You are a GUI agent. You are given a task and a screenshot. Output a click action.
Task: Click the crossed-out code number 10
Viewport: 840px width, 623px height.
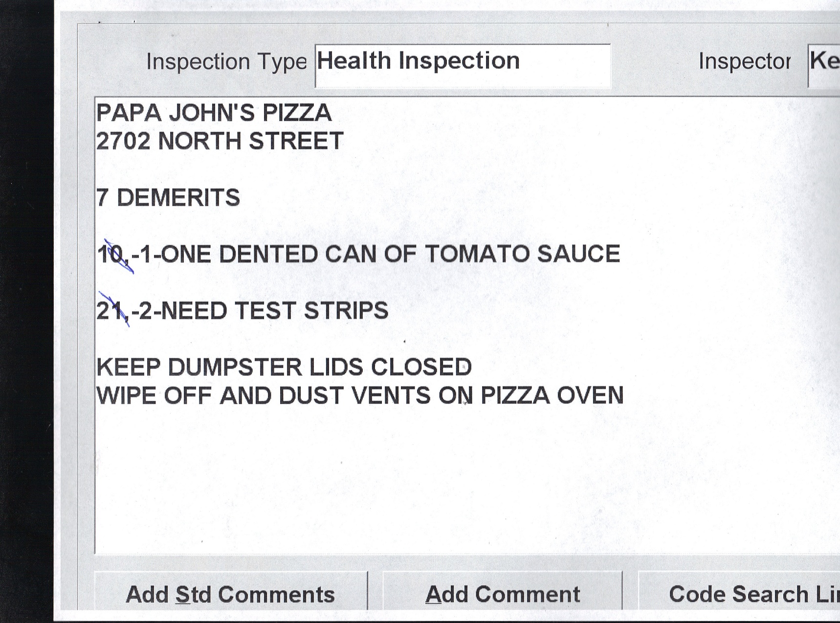click(112, 255)
